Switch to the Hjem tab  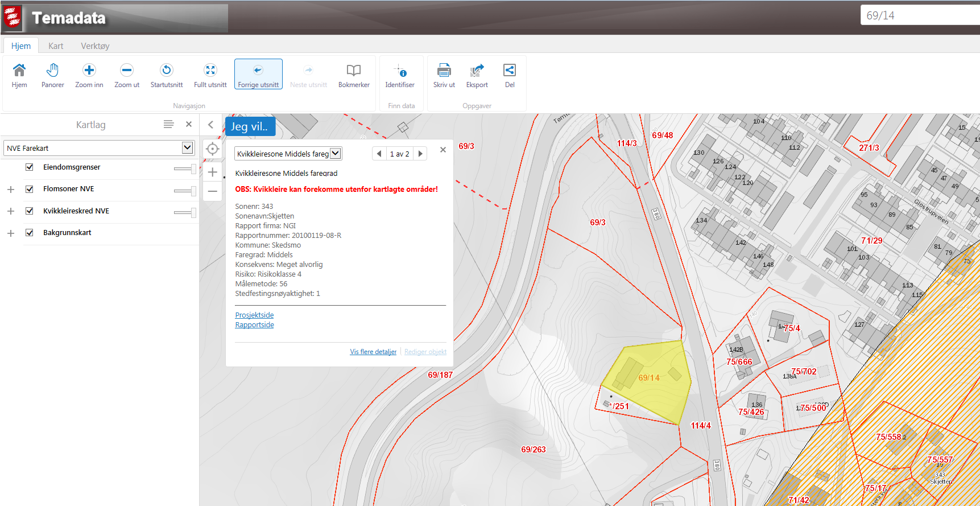pos(21,46)
